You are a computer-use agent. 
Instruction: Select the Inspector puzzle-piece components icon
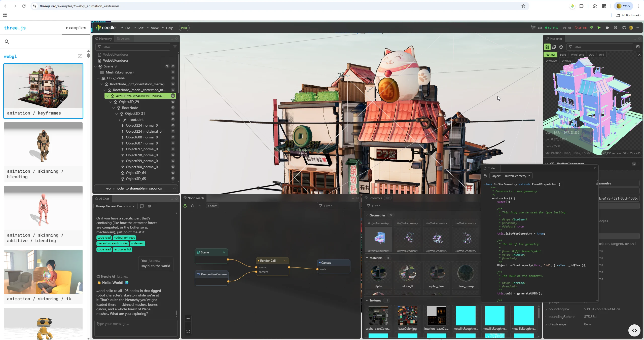coord(554,47)
